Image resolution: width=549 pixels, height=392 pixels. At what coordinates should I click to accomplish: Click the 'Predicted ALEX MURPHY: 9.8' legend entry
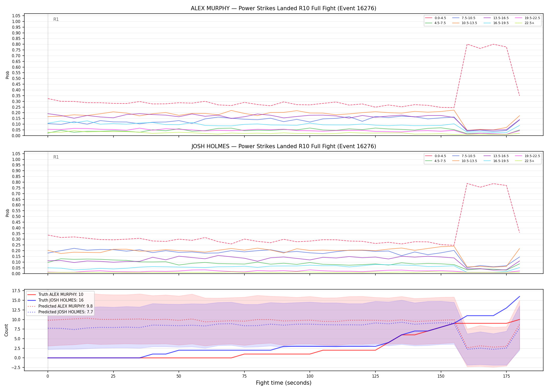pyautogui.click(x=60, y=306)
